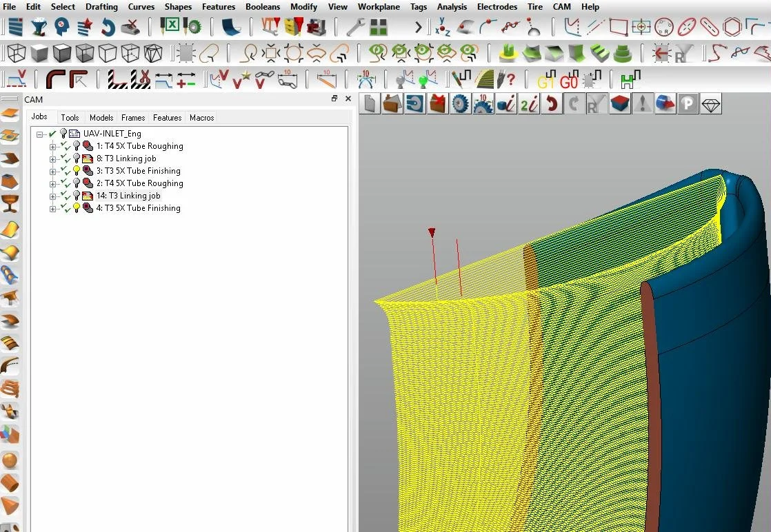Click the diamond icon in CAM toolbar
Screen dimensions: 771x532
tap(710, 104)
